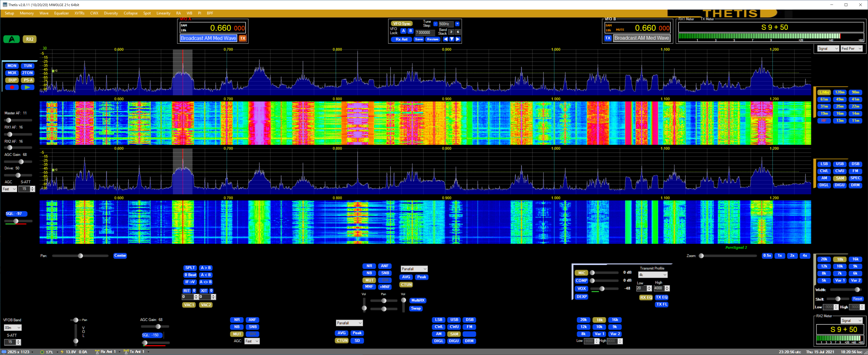
Task: Click the band stack left arrow
Action: (445, 39)
